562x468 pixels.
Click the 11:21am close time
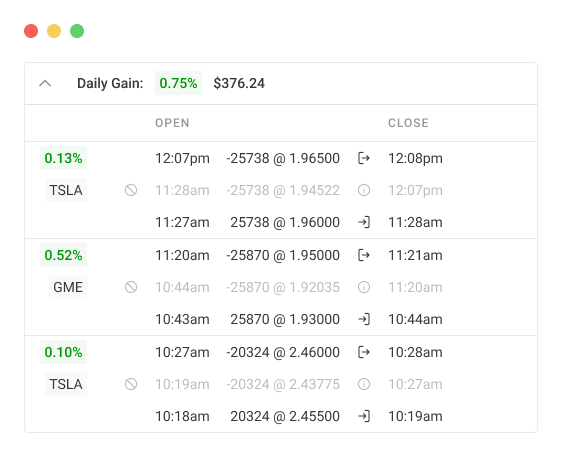click(415, 255)
